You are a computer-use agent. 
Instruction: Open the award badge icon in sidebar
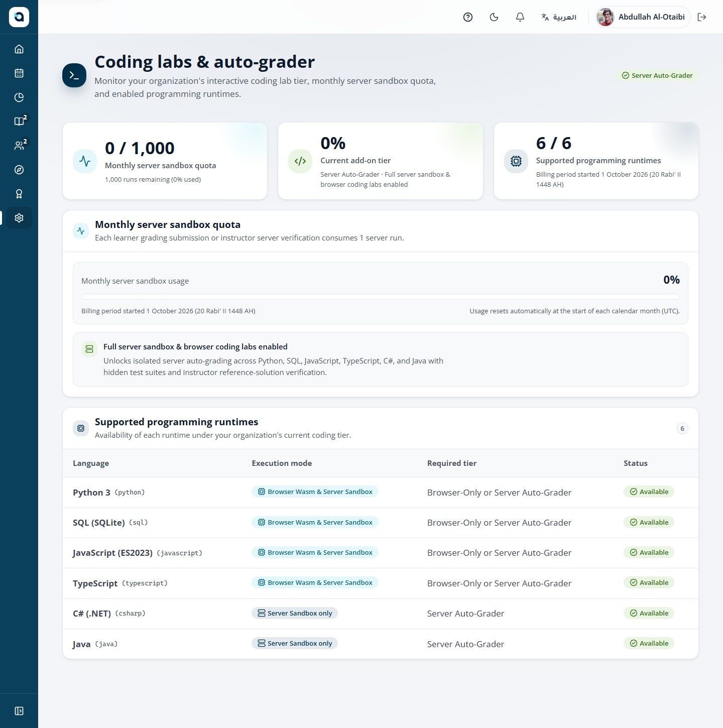click(x=19, y=193)
